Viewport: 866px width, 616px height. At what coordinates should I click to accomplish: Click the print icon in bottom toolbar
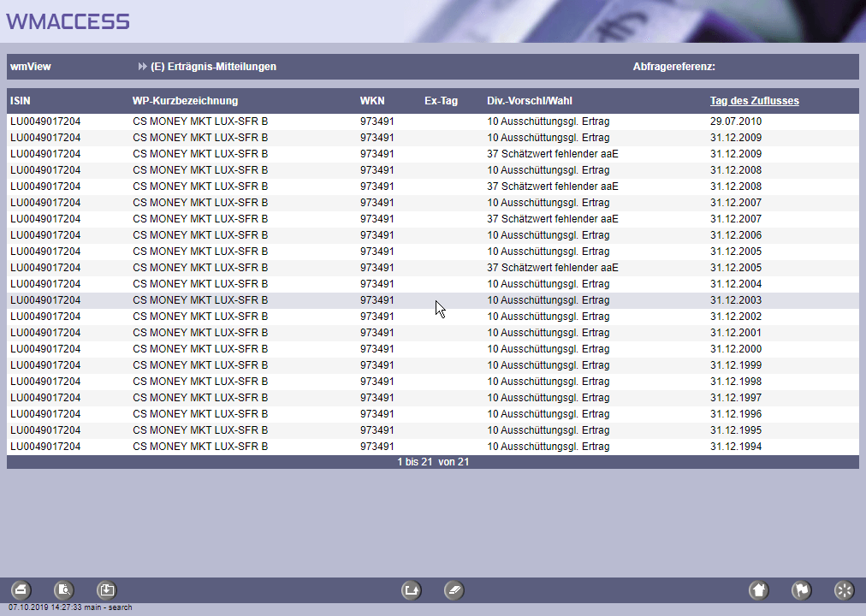coord(21,589)
